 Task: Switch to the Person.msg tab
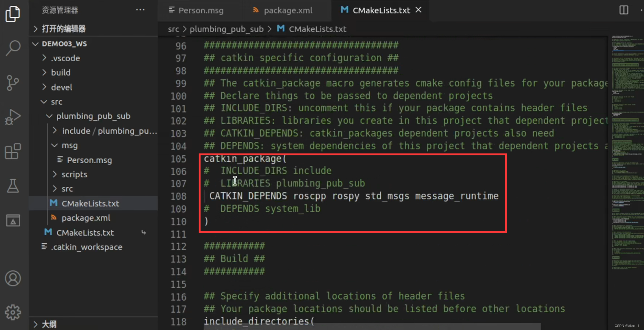tap(201, 10)
